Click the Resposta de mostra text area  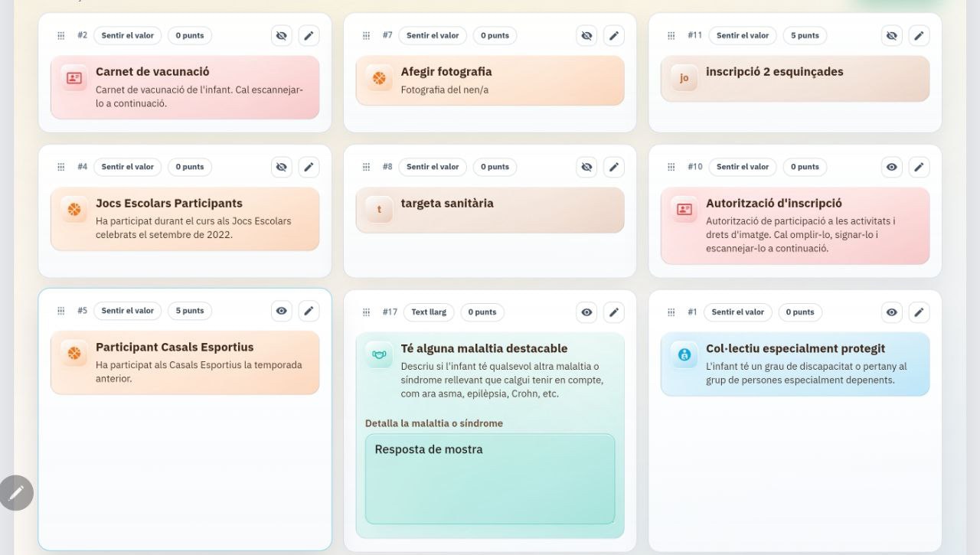[490, 478]
